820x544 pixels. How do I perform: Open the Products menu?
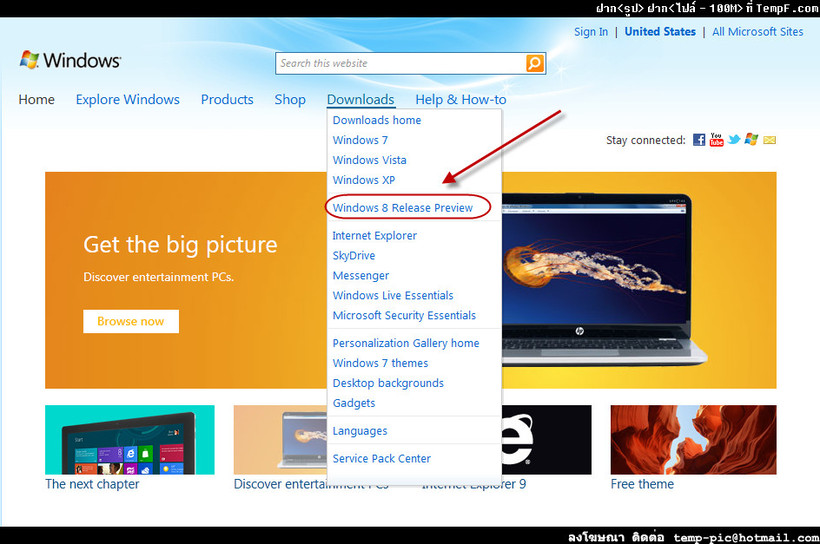227,99
